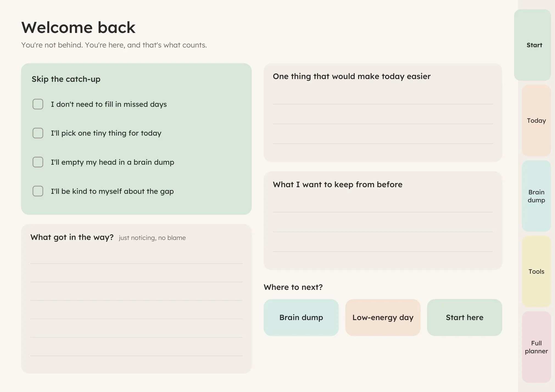555x392 pixels.
Task: Click the "You're not behind" subtitle text
Action: tap(114, 45)
